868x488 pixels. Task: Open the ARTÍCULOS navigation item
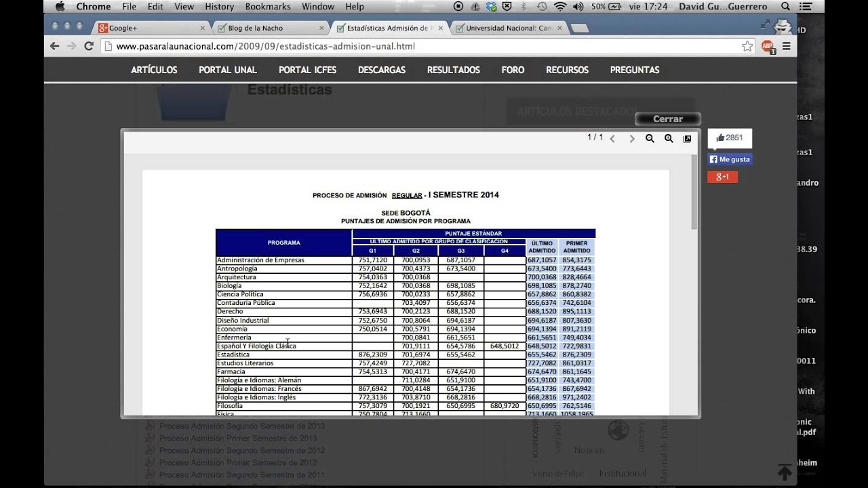pyautogui.click(x=154, y=70)
